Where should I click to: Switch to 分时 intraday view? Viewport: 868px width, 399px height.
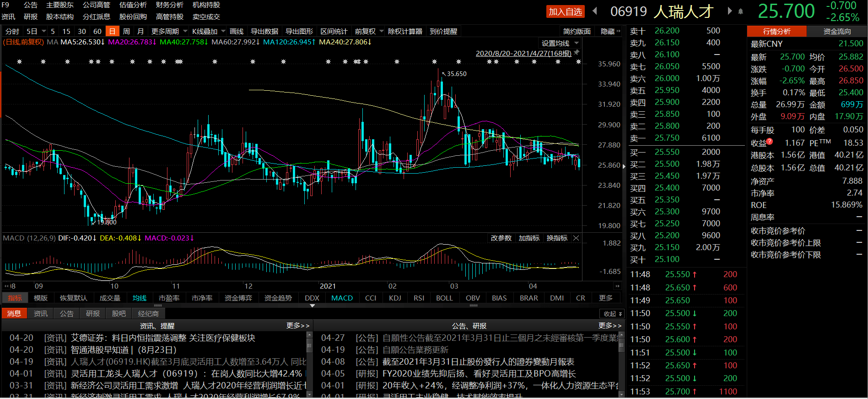(12, 31)
